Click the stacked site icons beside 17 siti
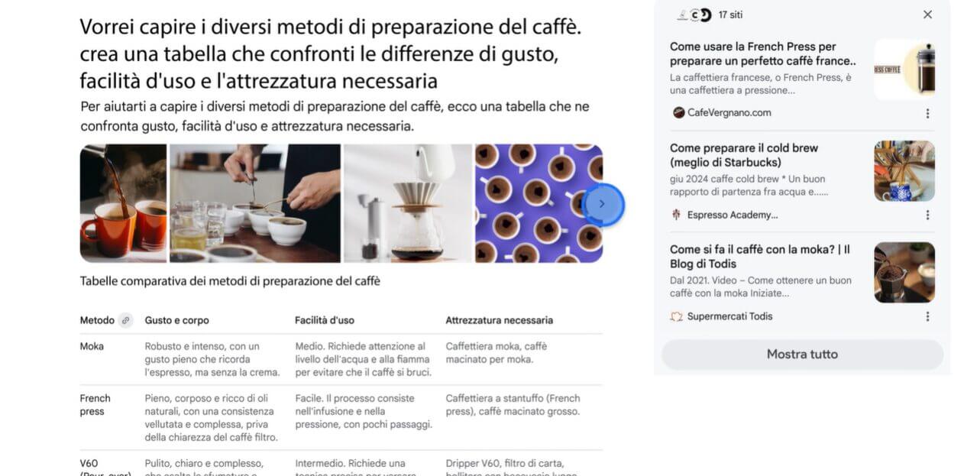Image resolution: width=980 pixels, height=476 pixels. pyautogui.click(x=694, y=15)
